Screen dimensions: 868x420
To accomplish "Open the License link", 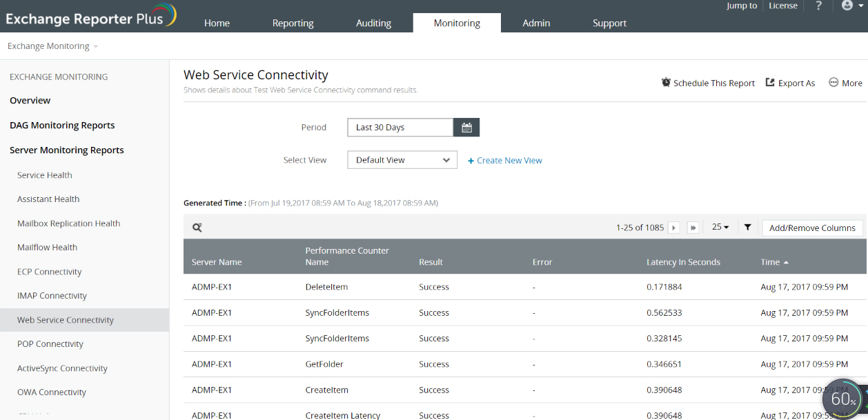I will [783, 6].
